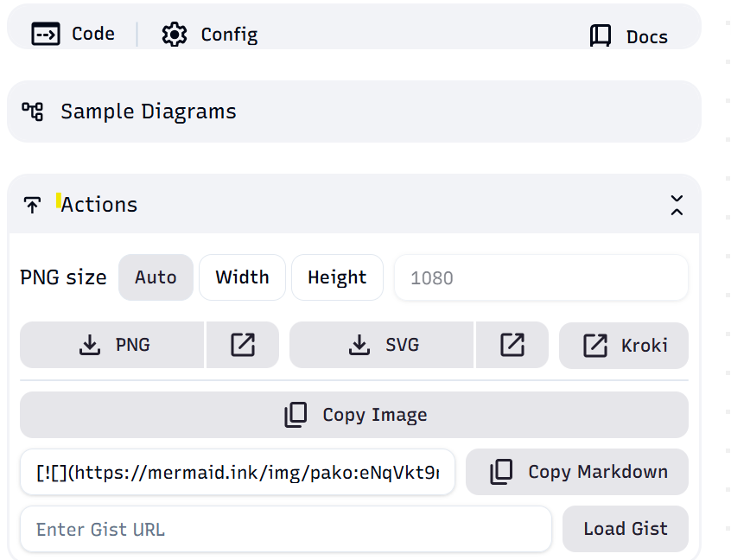Open SVG in new tab icon
Image resolution: width=731 pixels, height=560 pixels.
point(512,345)
